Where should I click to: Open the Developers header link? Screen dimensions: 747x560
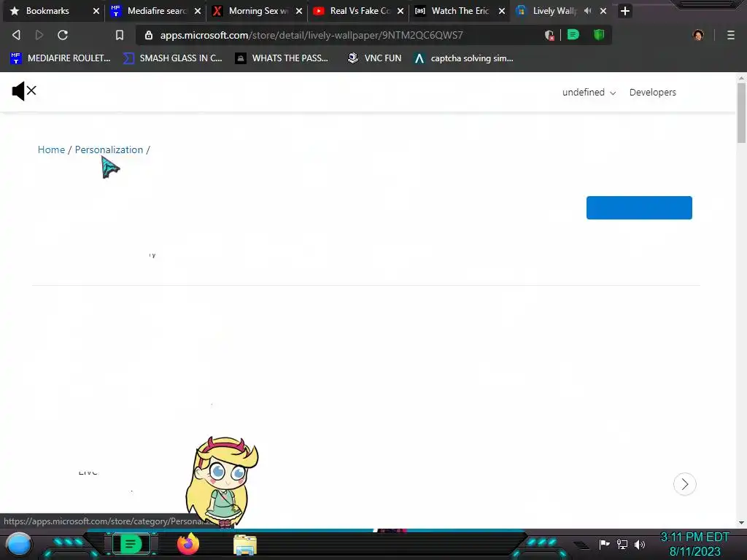click(x=652, y=93)
